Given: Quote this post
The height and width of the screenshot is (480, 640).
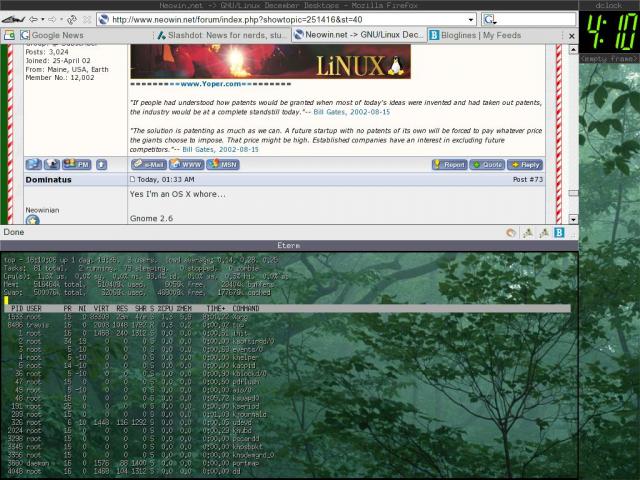Looking at the screenshot, I should (487, 164).
